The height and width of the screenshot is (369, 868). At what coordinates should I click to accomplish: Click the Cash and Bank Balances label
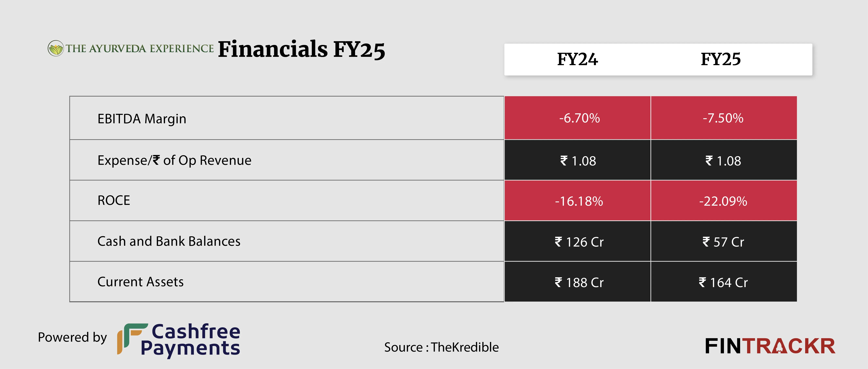pyautogui.click(x=169, y=241)
